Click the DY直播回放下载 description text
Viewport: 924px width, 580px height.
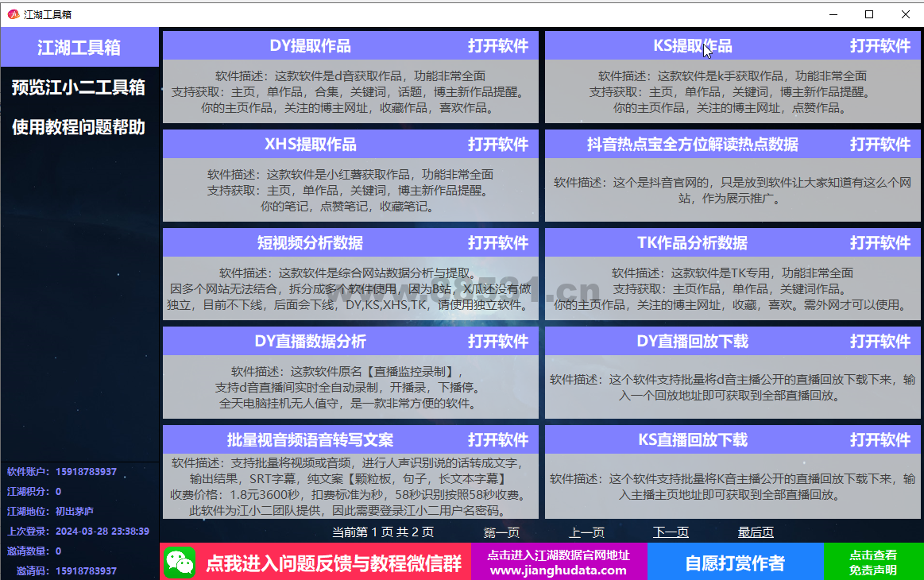coord(733,387)
